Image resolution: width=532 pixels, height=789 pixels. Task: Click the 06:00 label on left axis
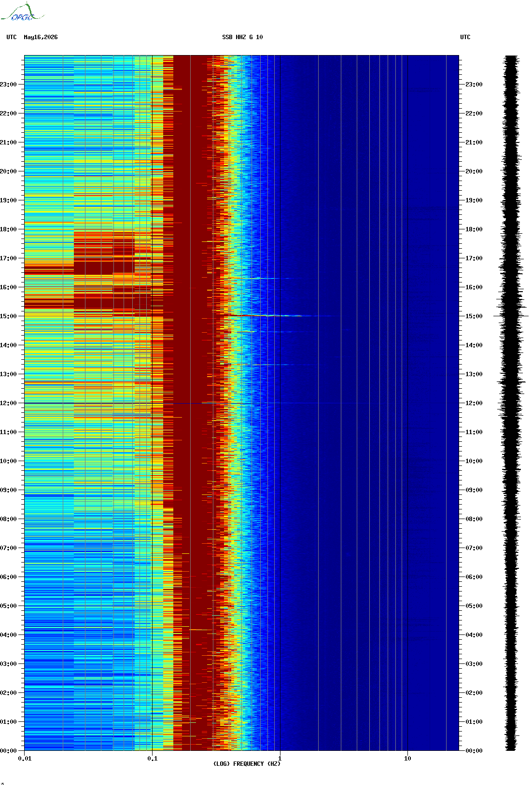8,577
